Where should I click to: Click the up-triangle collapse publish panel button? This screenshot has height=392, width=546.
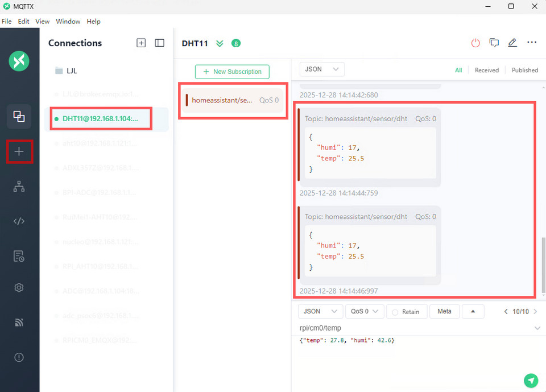[x=473, y=311]
